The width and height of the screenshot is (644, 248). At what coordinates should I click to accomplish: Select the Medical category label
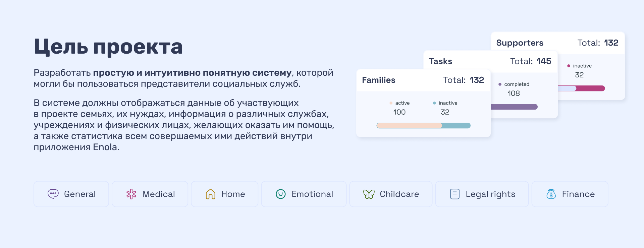point(159,194)
